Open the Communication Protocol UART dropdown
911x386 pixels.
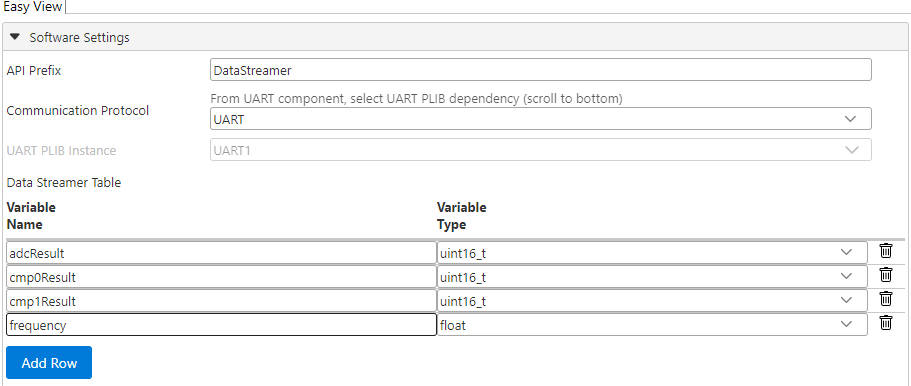point(540,119)
